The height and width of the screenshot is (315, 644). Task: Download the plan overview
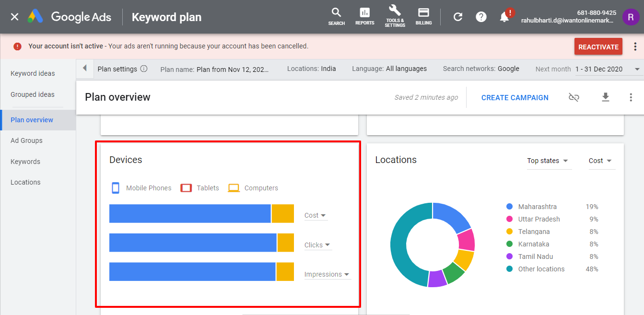606,97
